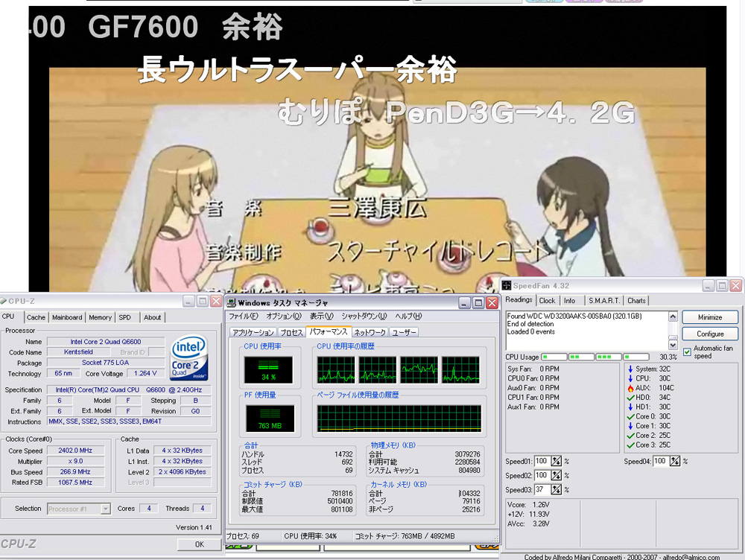Click the PF 使用量 gauge showing 763 MB
This screenshot has height=560, width=745.
(270, 419)
